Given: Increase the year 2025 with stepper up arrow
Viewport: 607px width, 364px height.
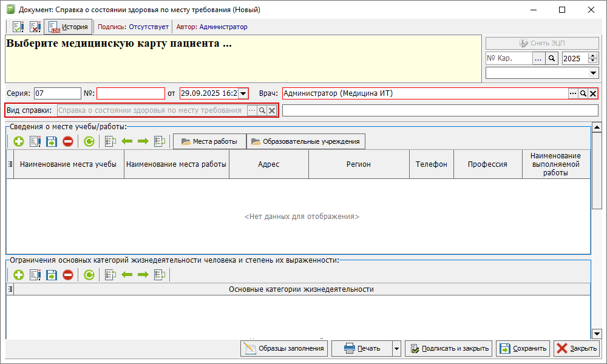Looking at the screenshot, I should click(593, 56).
